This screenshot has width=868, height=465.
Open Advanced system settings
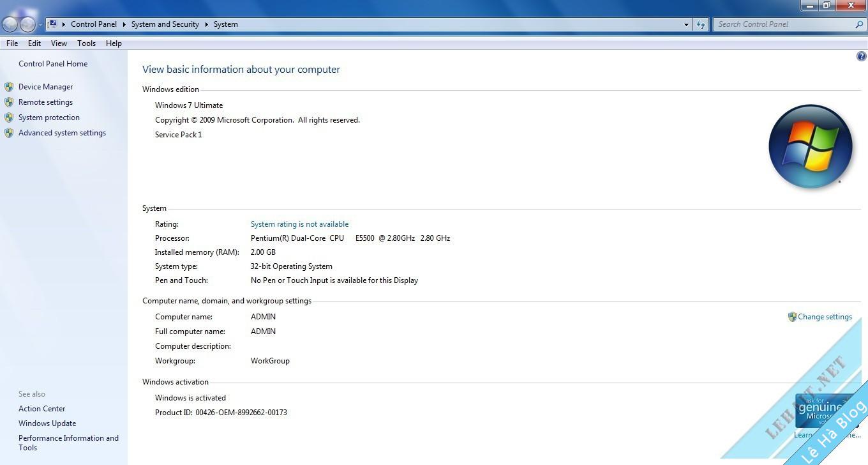tap(62, 133)
